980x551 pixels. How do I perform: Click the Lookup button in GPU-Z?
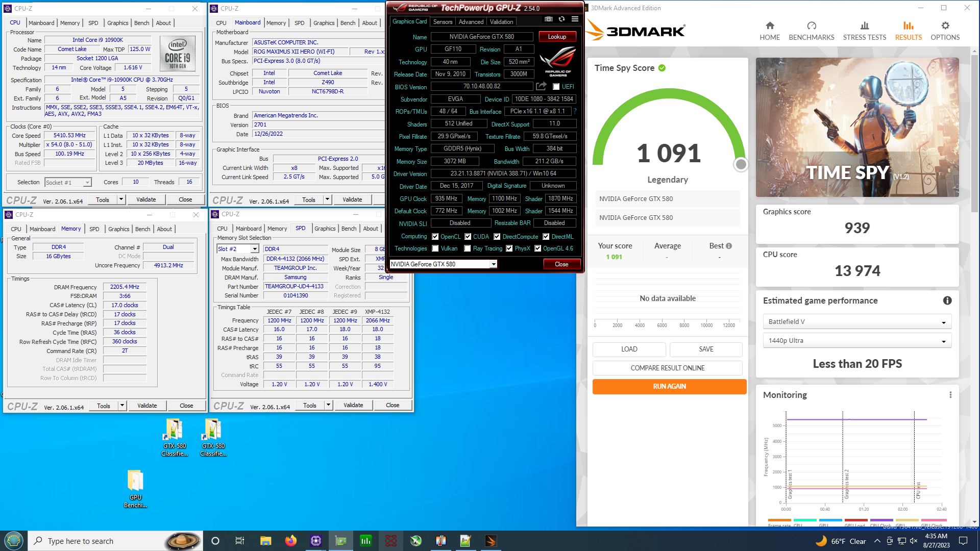(x=557, y=37)
